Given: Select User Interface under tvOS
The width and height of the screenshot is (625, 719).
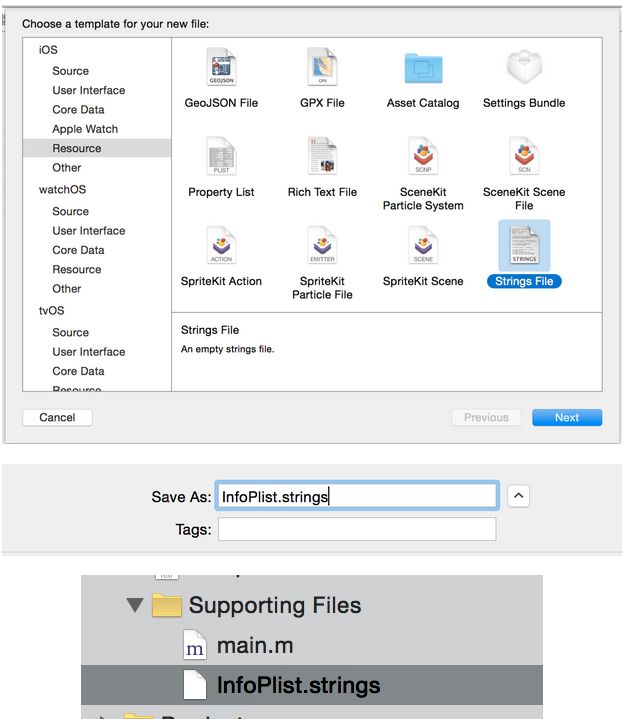Looking at the screenshot, I should pos(89,352).
